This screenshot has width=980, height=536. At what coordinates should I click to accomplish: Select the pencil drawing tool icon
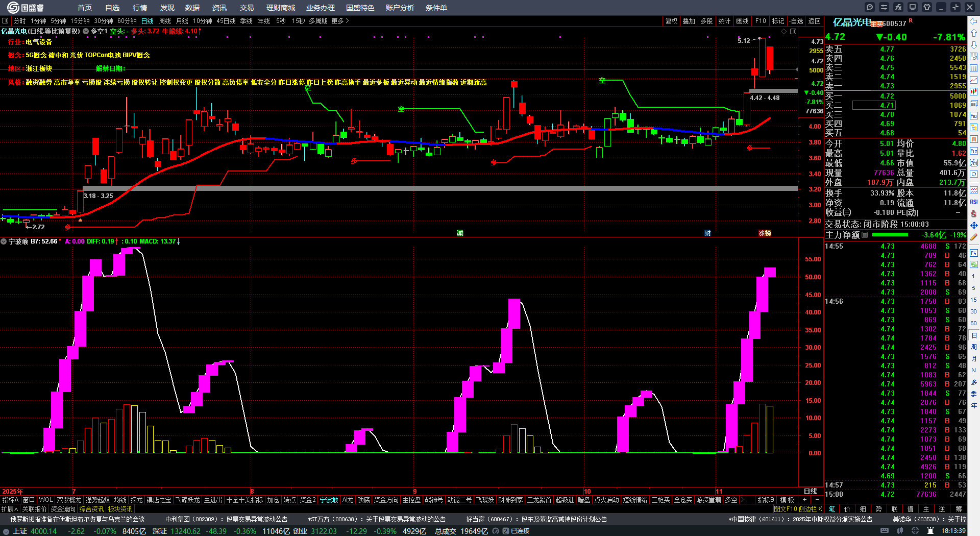(x=974, y=237)
